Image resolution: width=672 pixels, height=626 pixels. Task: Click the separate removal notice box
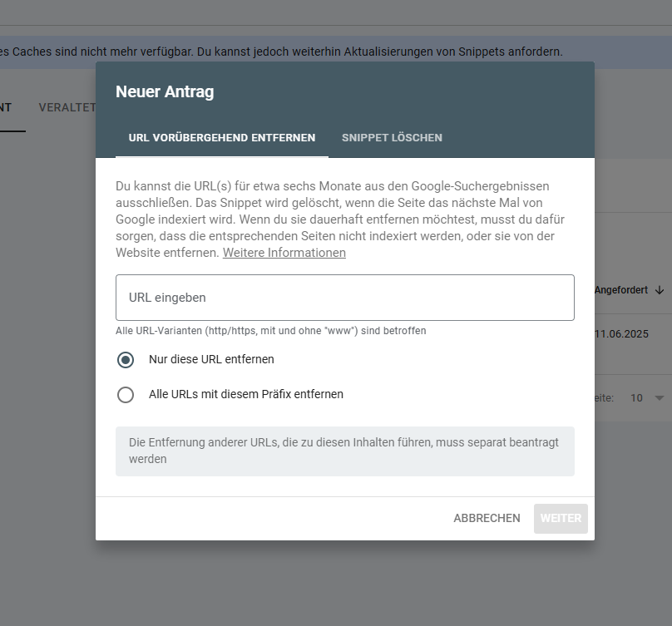(344, 451)
